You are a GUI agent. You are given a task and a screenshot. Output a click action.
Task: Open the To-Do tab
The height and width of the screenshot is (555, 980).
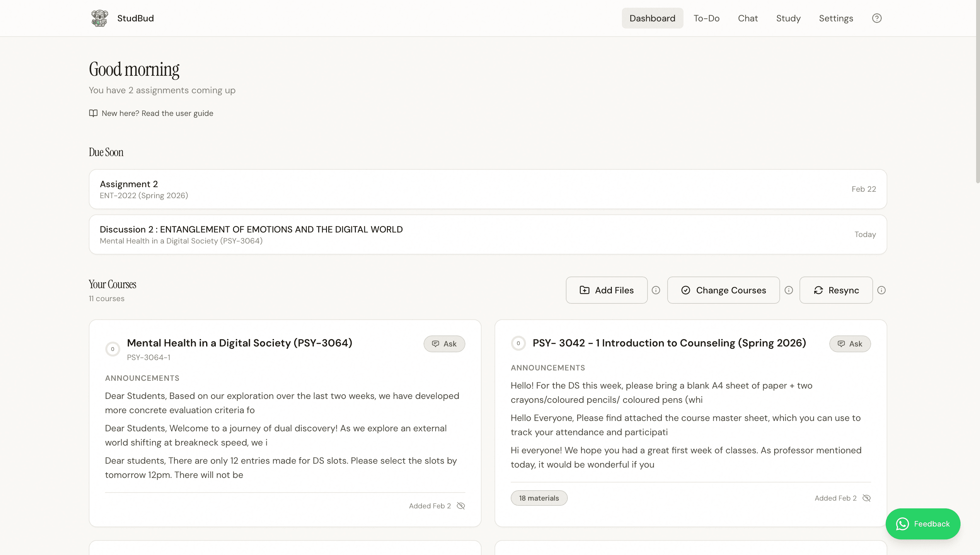click(706, 18)
